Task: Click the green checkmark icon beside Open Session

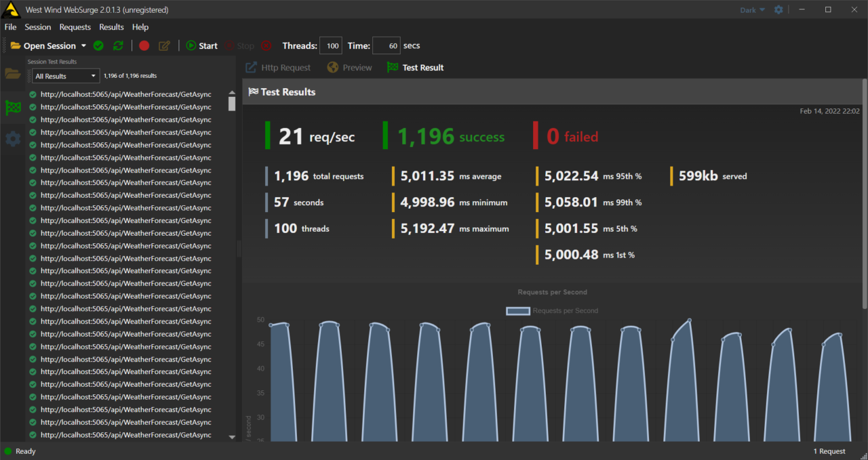Action: [x=98, y=46]
